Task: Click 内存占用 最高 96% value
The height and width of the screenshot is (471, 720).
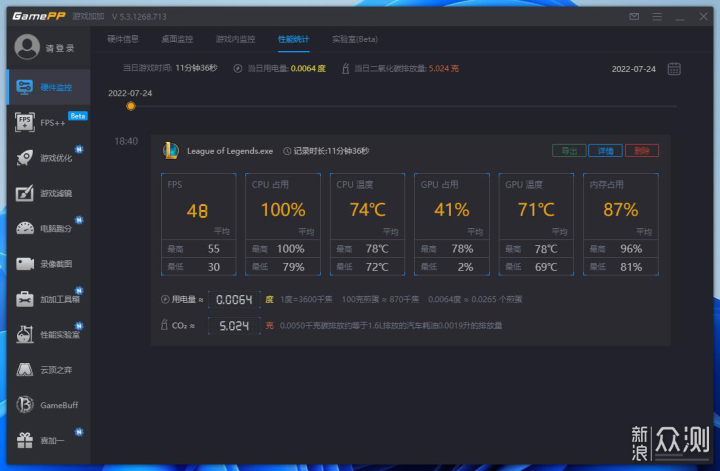Action: pyautogui.click(x=631, y=249)
